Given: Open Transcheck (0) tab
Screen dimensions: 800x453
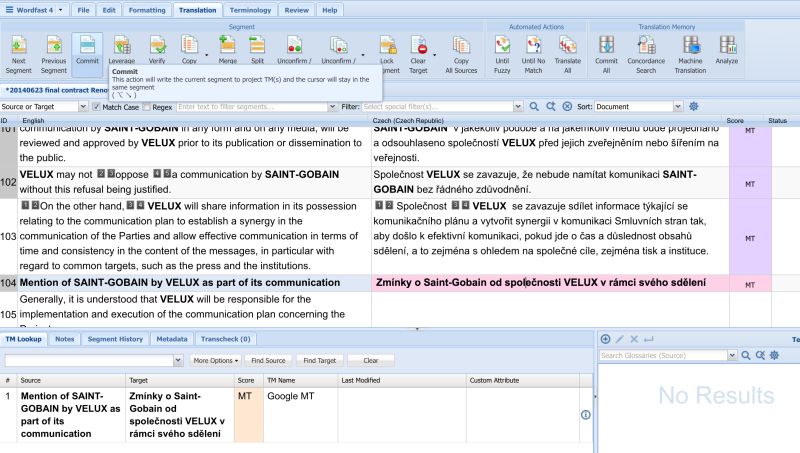Looking at the screenshot, I should (226, 339).
